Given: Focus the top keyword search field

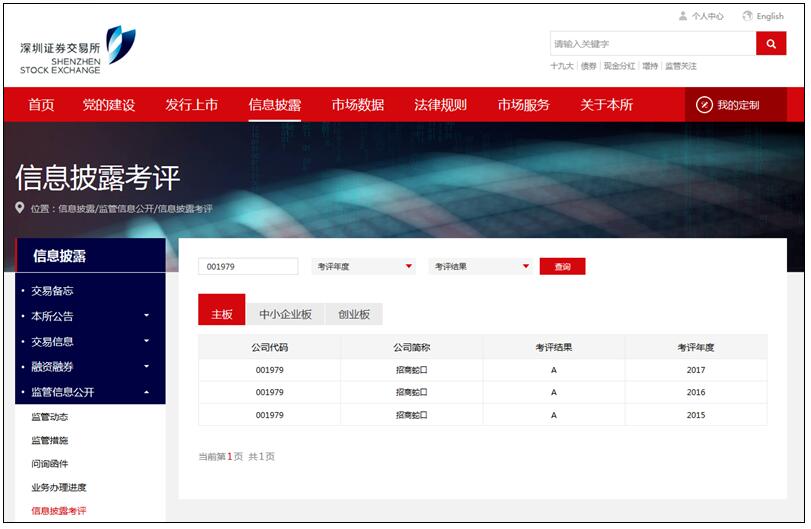Looking at the screenshot, I should 653,43.
